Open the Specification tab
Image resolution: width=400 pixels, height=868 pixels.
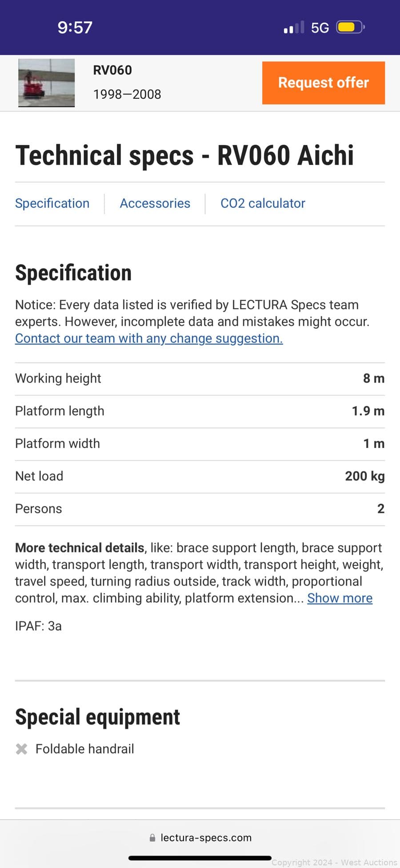pyautogui.click(x=52, y=203)
